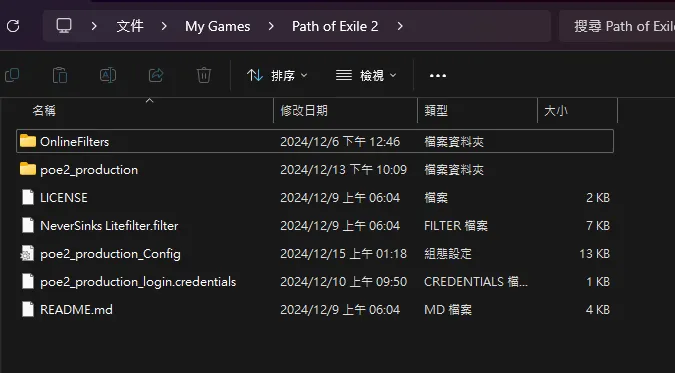Viewport: 675px width, 373px height.
Task: Click the copy icon in toolbar
Action: point(12,75)
